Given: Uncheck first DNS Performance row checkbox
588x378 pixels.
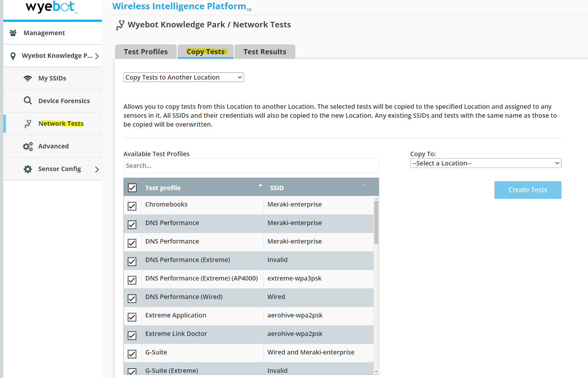Looking at the screenshot, I should tap(132, 225).
